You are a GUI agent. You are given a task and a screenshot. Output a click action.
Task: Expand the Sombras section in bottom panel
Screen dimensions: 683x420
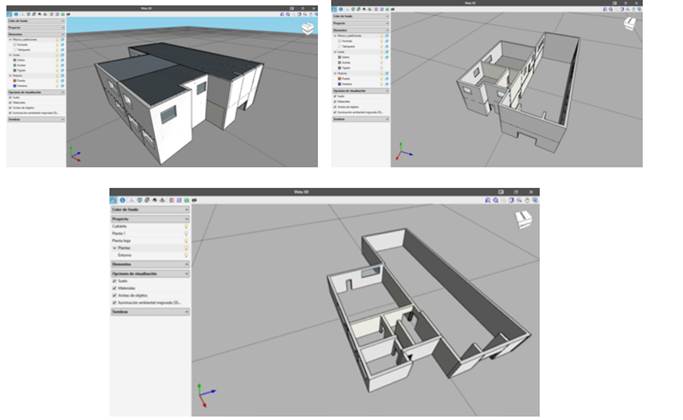(x=150, y=312)
